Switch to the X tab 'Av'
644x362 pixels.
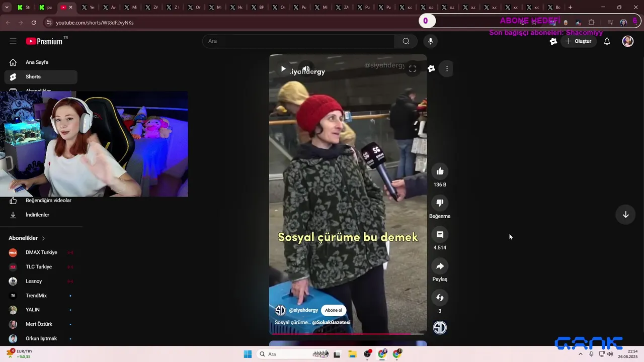109,8
